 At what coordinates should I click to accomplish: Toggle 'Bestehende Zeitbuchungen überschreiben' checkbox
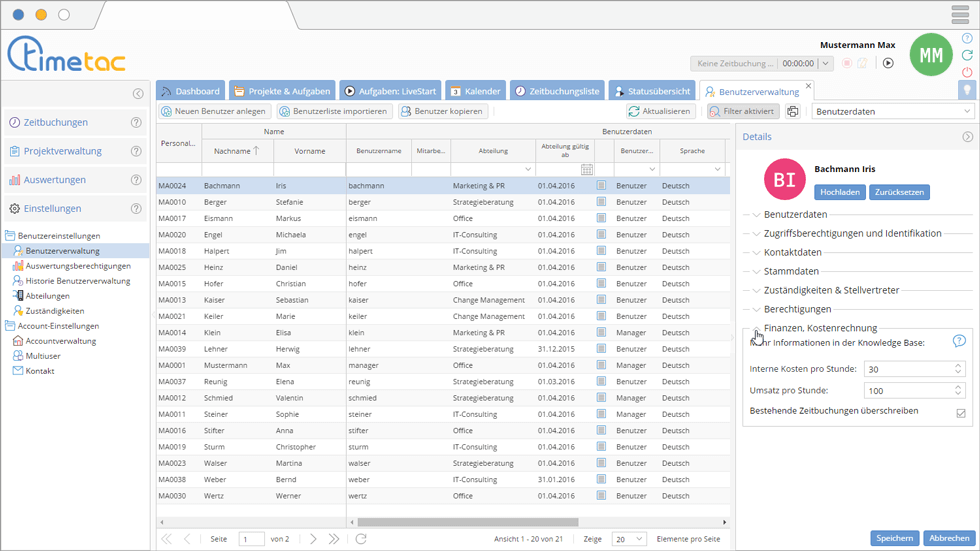[960, 412]
